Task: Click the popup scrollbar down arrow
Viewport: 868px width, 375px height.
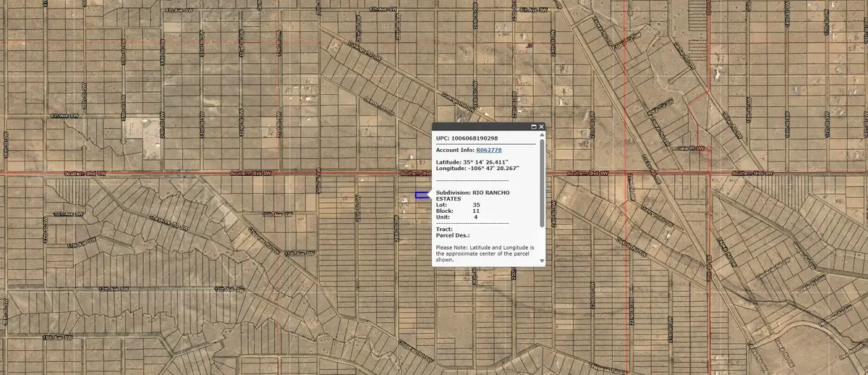Action: point(542,261)
